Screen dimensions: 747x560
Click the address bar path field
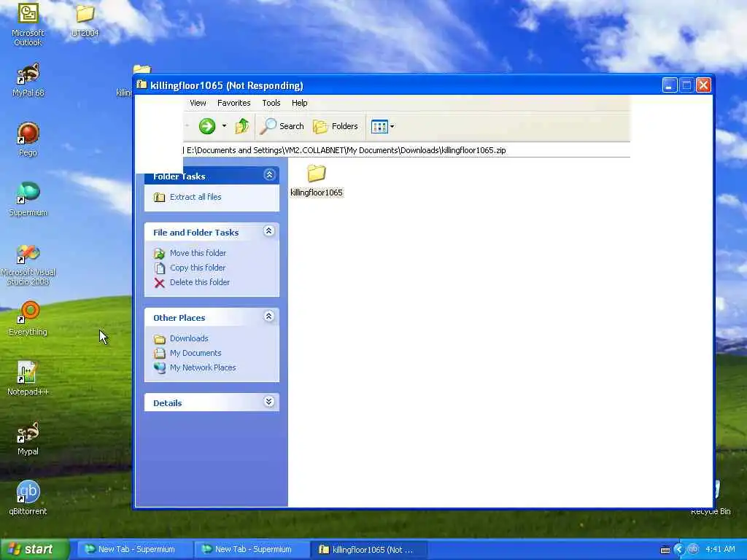[x=407, y=150]
